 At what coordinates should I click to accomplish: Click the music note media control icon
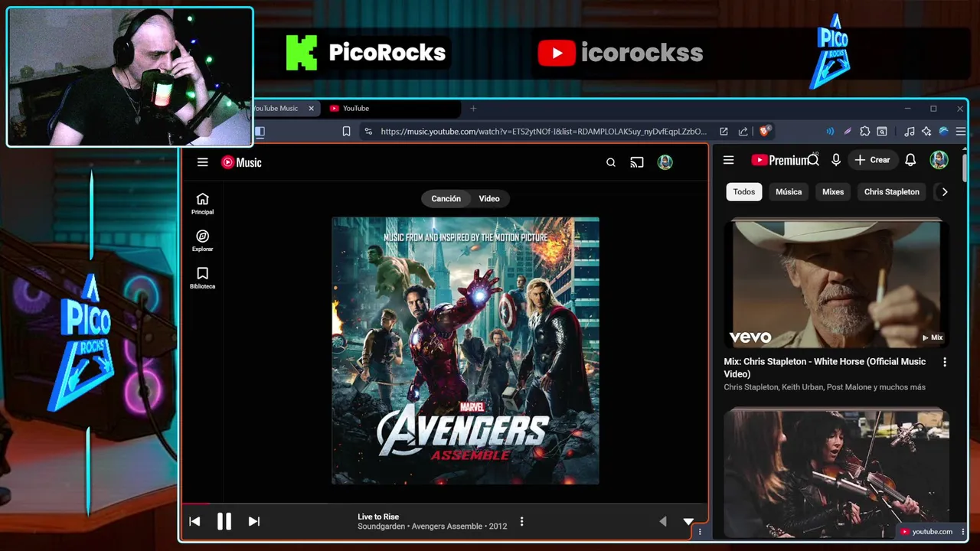pyautogui.click(x=909, y=132)
